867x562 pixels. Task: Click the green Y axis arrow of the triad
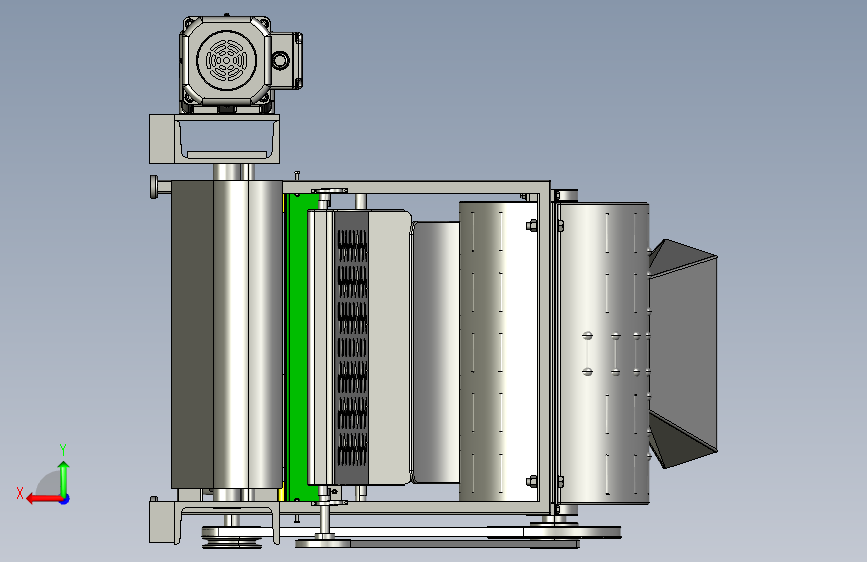click(x=64, y=480)
